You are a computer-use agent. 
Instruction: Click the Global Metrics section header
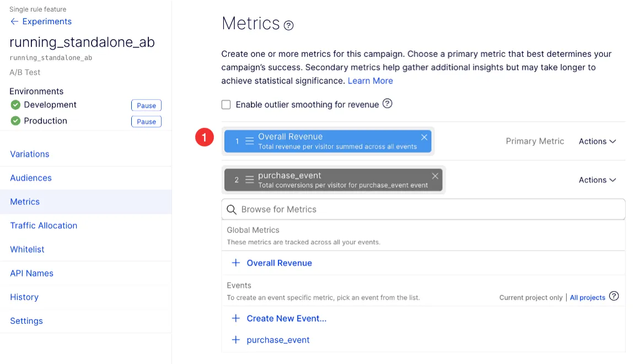(x=253, y=230)
